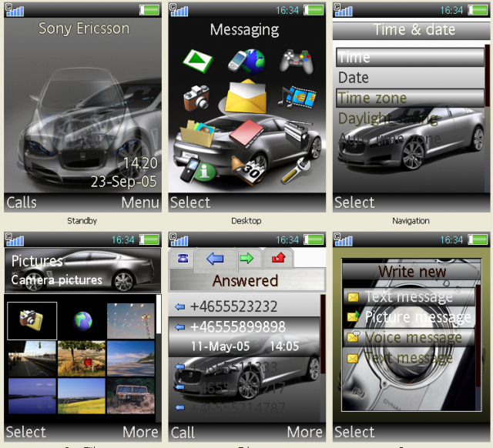Choose Picture message in Write new
The width and height of the screenshot is (493, 448).
click(x=409, y=316)
